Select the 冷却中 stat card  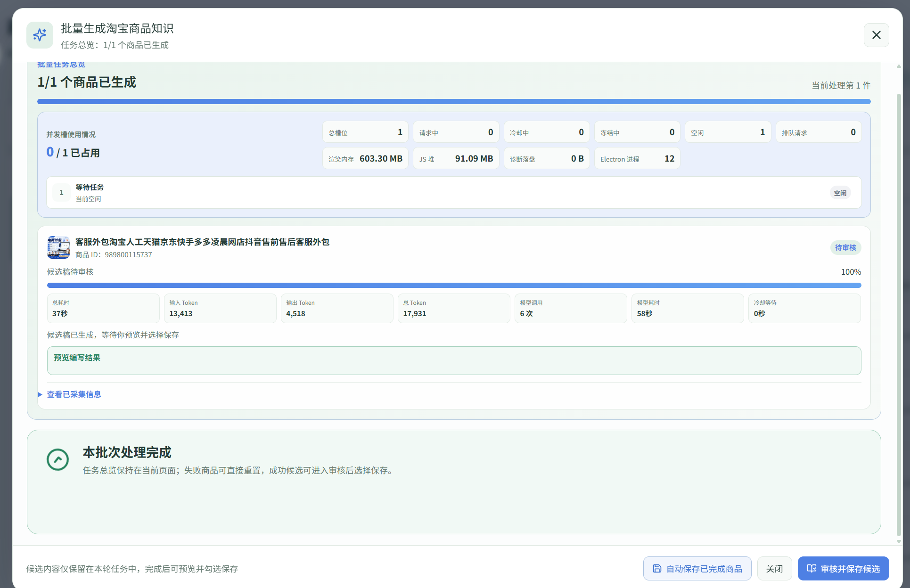[547, 132]
